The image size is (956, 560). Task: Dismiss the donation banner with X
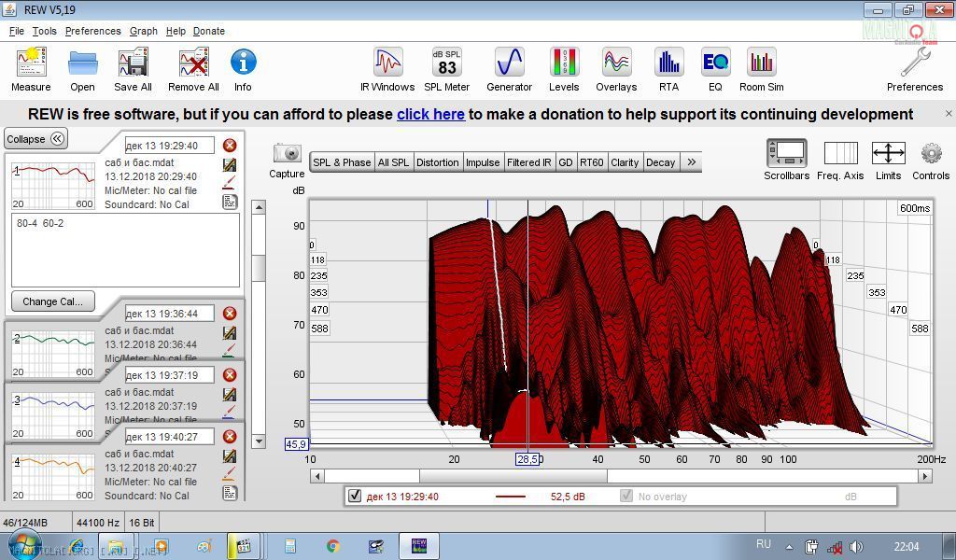(949, 113)
